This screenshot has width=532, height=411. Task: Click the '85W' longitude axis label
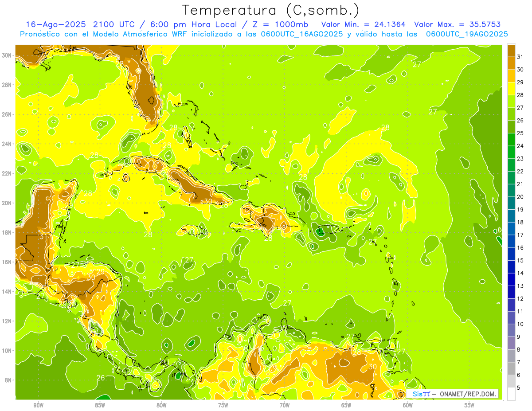[100, 405]
